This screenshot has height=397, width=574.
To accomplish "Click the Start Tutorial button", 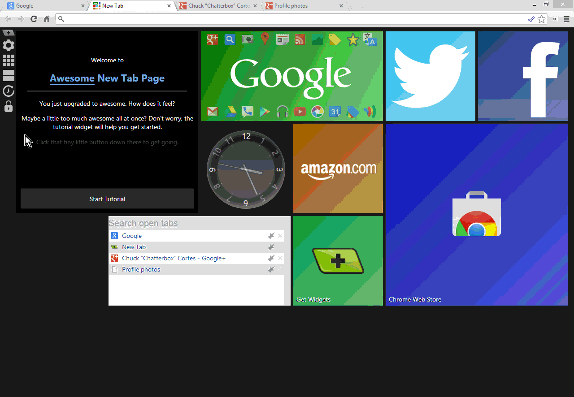I will point(107,199).
